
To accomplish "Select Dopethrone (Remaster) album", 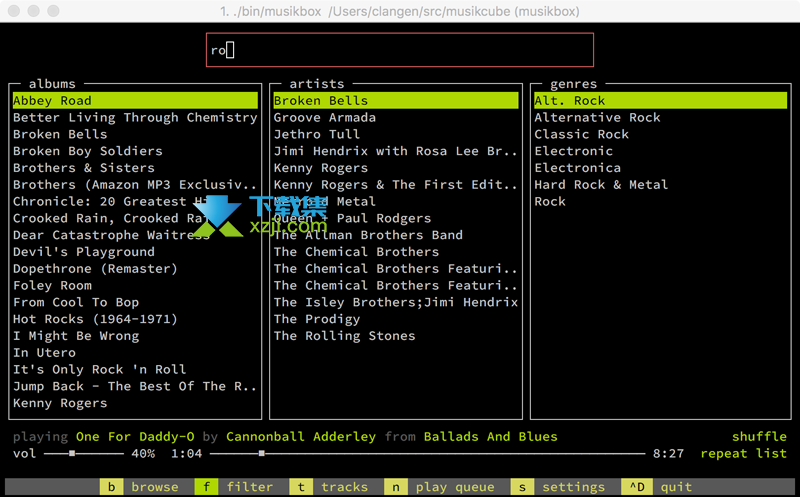I will point(135,269).
